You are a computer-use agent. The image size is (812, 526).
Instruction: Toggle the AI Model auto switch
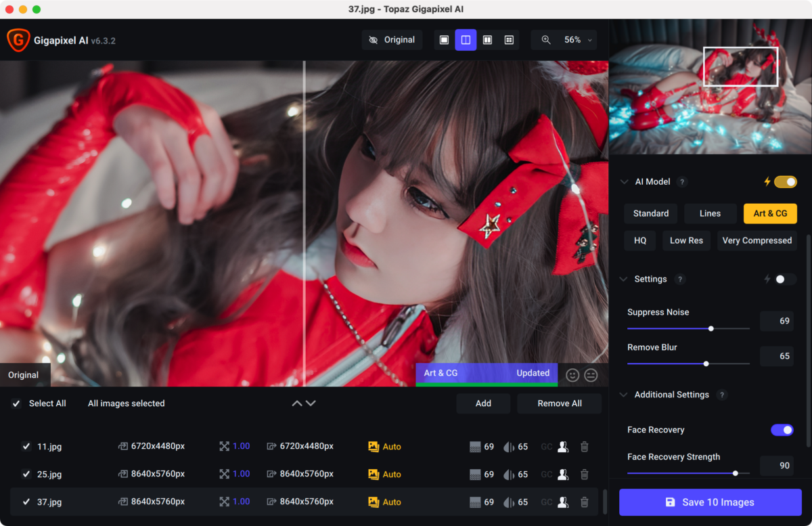point(786,181)
